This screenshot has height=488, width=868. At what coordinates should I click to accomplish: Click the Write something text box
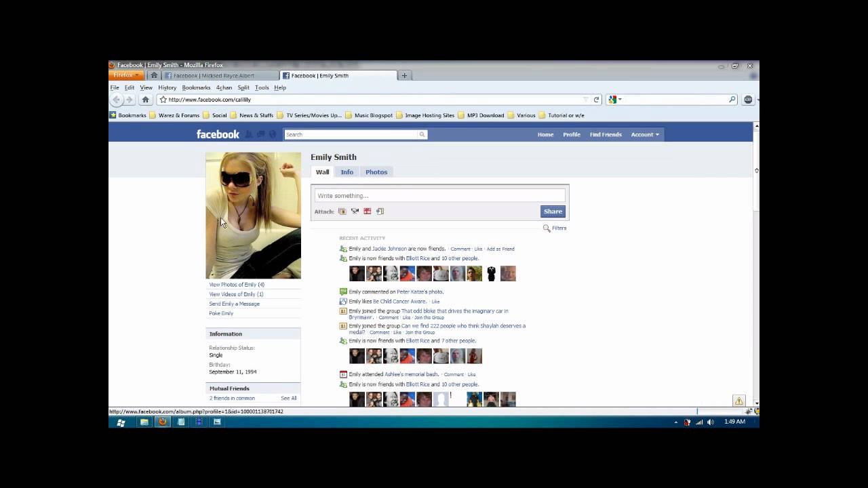tap(439, 196)
